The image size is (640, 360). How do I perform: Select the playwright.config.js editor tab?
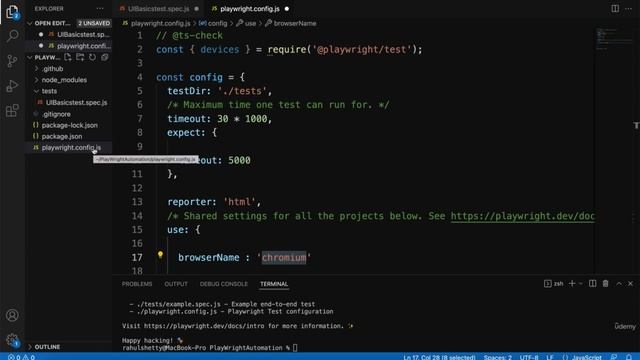[250, 9]
